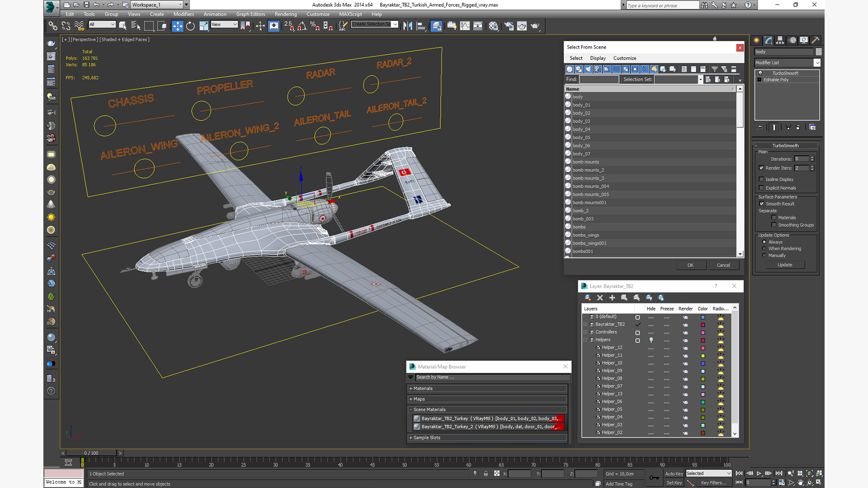The image size is (868, 488).
Task: Enable Explicit Normals checkbox
Action: (761, 188)
